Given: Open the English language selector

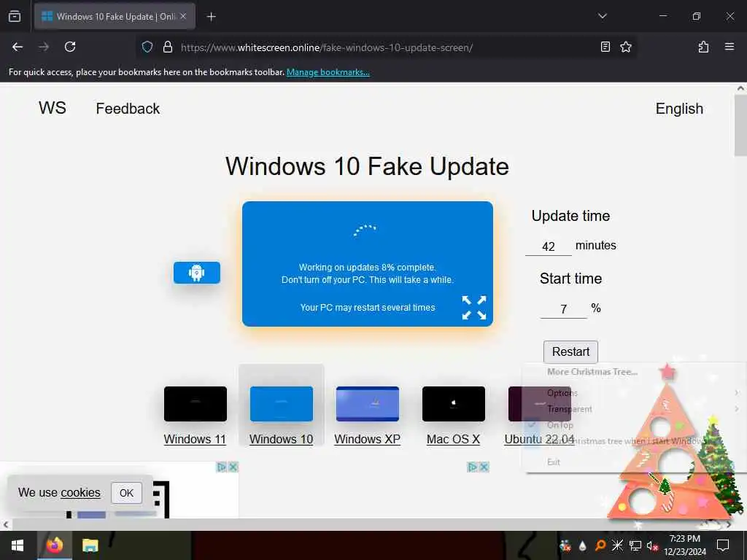Looking at the screenshot, I should coord(679,109).
